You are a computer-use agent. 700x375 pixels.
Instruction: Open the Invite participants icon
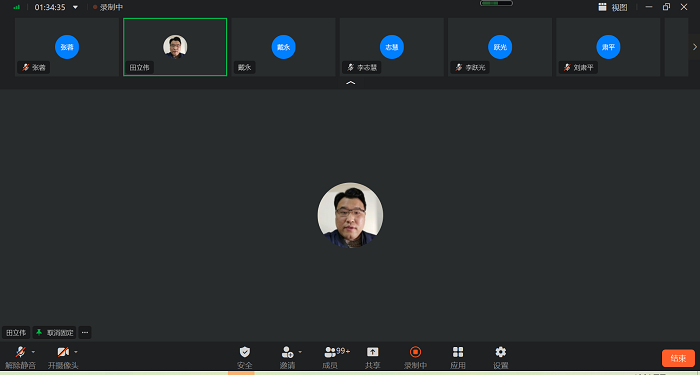pyautogui.click(x=287, y=352)
